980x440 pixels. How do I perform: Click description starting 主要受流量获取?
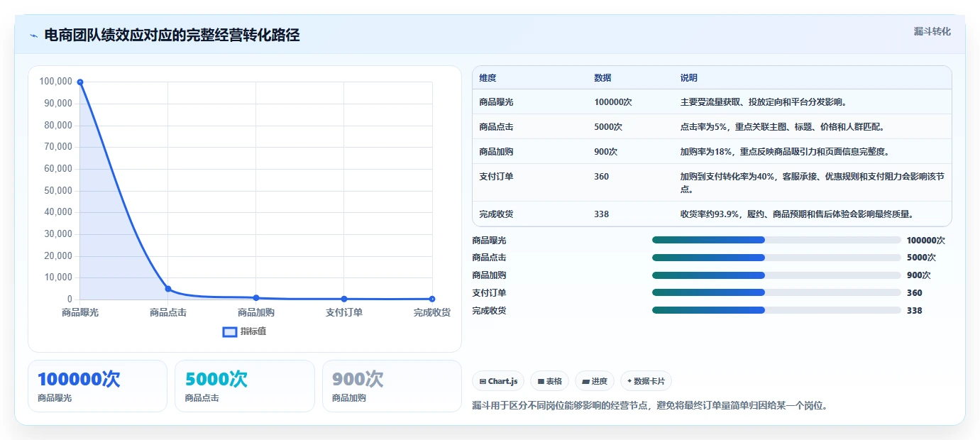(x=764, y=102)
